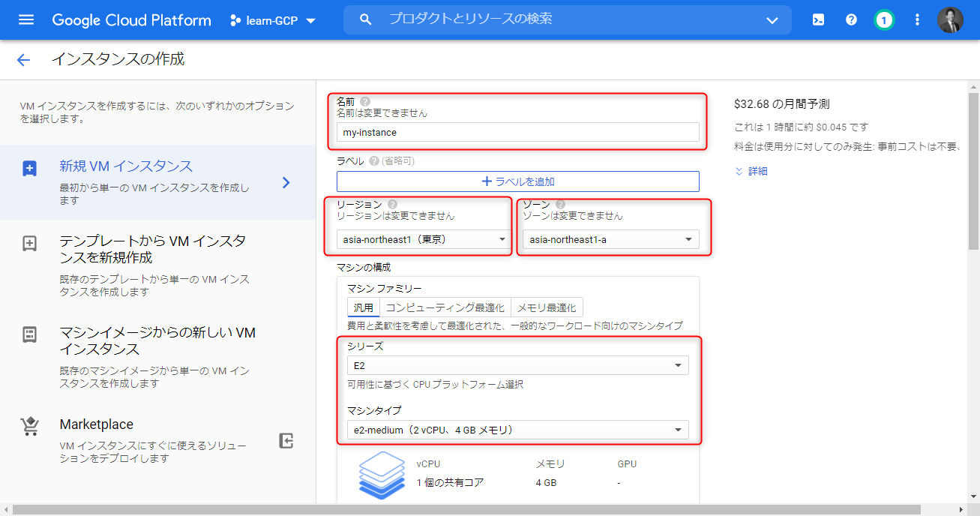Click the chevron beside 新規 VM インスタンス
The image size is (980, 516).
click(x=286, y=182)
